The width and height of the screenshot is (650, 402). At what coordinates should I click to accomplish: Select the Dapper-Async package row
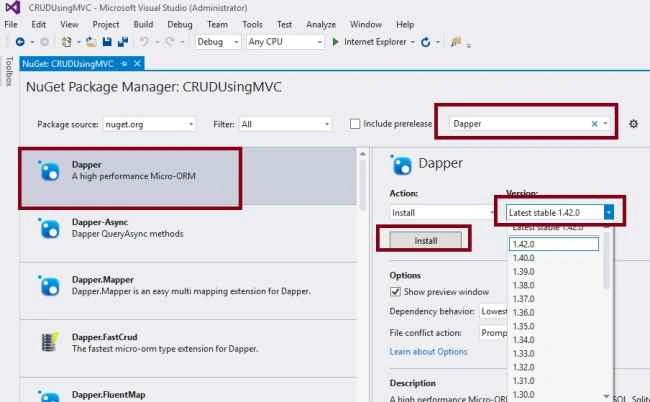[x=189, y=234]
